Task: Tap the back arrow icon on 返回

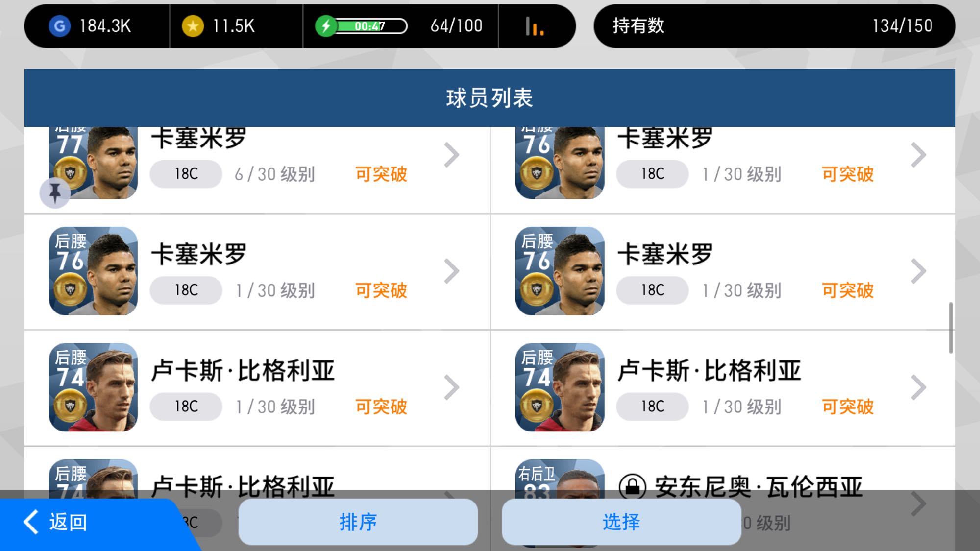Action: coord(31,522)
